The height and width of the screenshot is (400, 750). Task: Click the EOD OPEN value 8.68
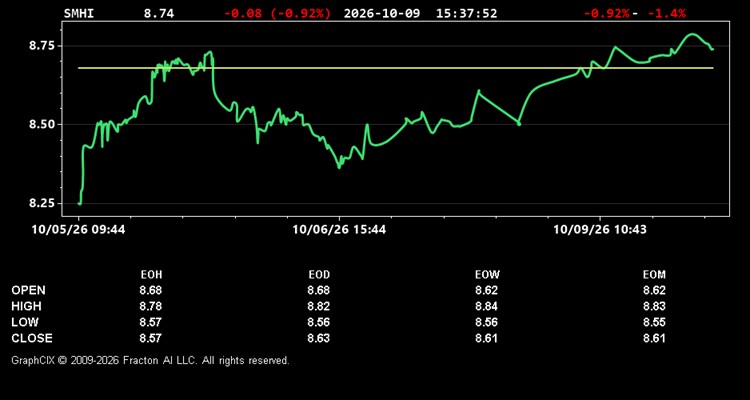(x=319, y=290)
